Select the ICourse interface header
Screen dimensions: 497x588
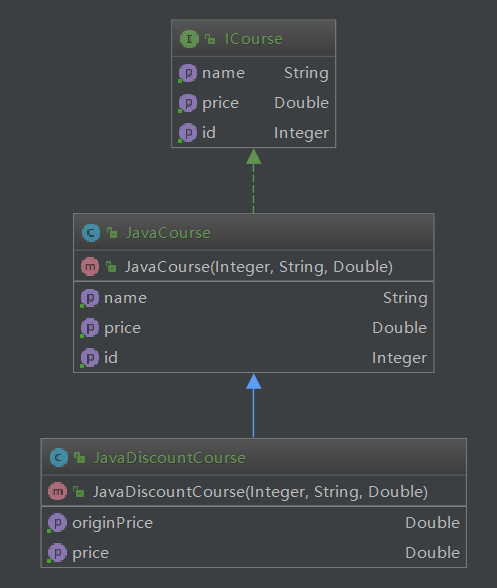click(x=254, y=38)
